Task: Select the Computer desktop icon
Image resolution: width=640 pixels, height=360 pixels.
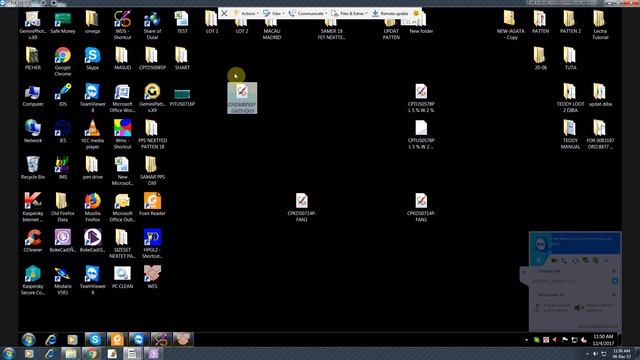Action: pyautogui.click(x=33, y=95)
